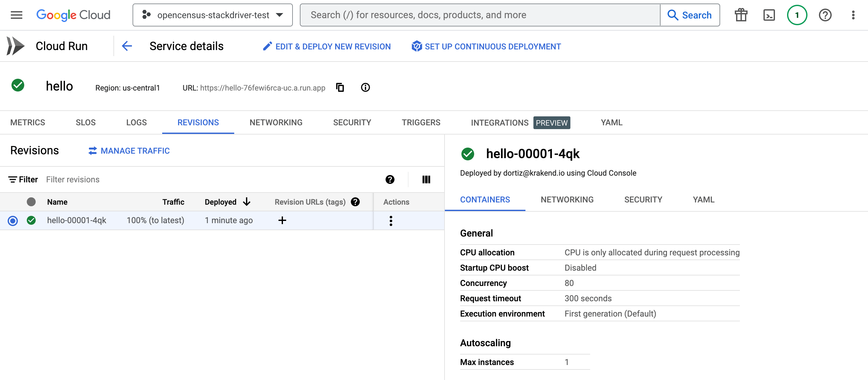
Task: Activate Cloud Shell terminal icon
Action: (x=769, y=15)
